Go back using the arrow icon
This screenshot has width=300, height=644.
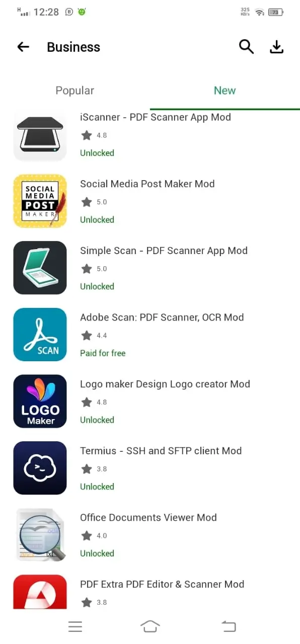point(23,47)
